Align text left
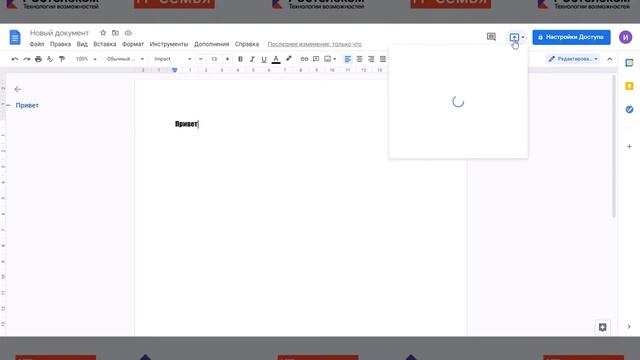The height and width of the screenshot is (360, 640). pyautogui.click(x=347, y=59)
